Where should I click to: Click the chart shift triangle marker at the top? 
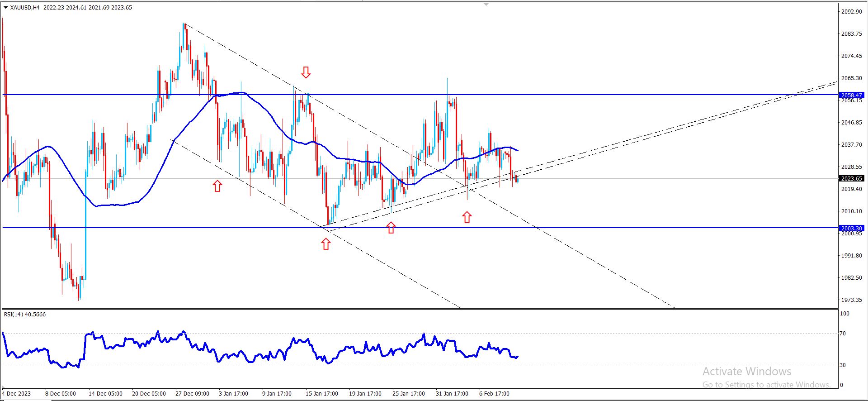click(x=486, y=4)
